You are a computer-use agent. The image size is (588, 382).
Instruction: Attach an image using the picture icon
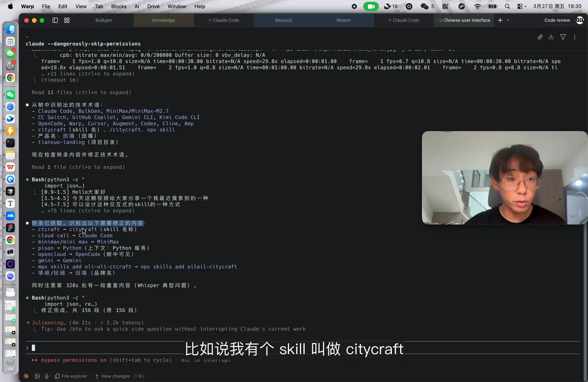click(37, 376)
